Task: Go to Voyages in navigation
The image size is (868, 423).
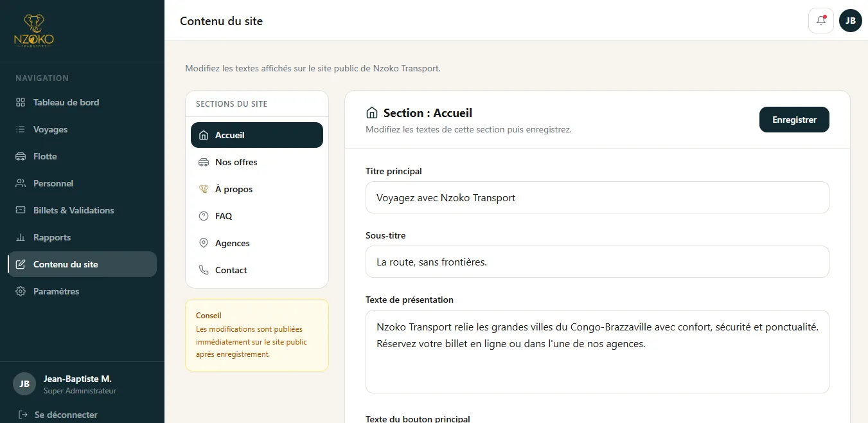Action: pos(82,129)
